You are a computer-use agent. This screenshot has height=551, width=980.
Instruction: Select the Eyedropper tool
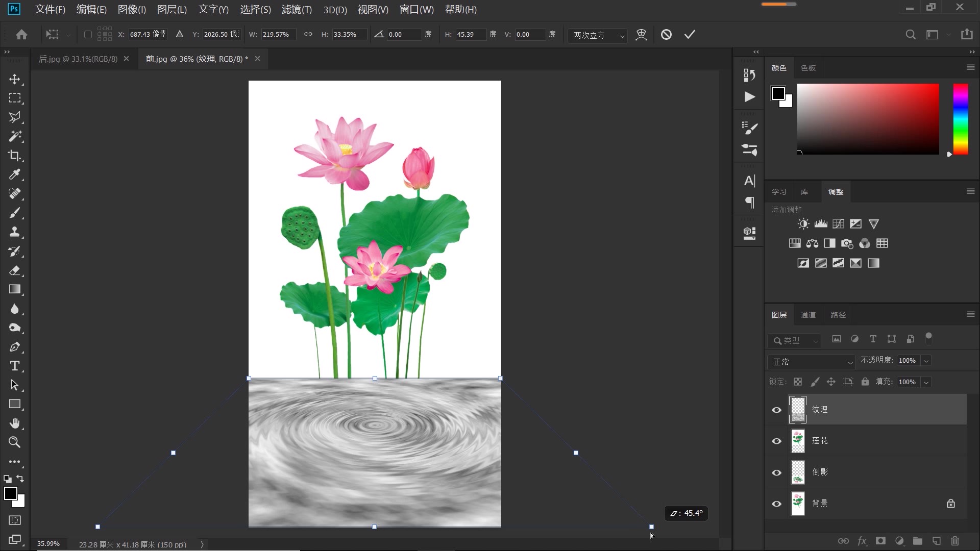14,174
